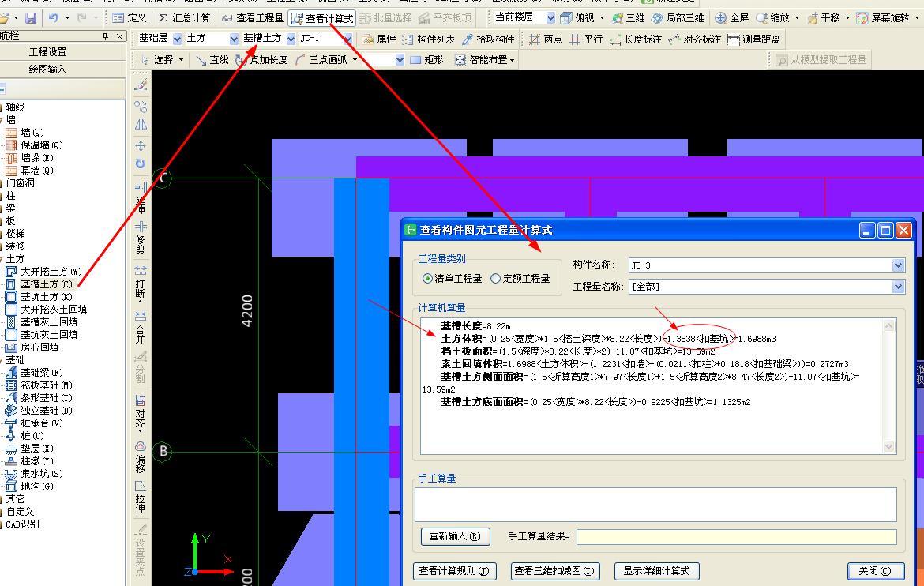
Task: Click the 查看计算式 toolbar button
Action: click(322, 18)
